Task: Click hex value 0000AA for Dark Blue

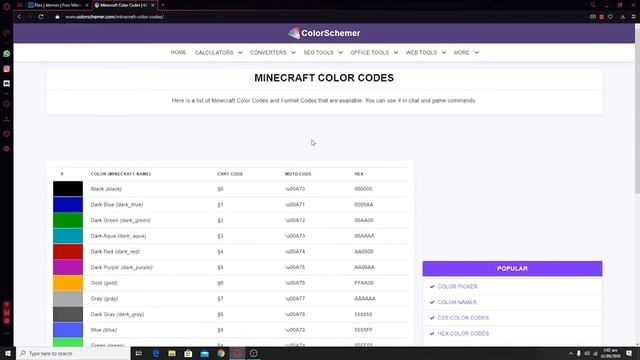Action: pos(364,204)
